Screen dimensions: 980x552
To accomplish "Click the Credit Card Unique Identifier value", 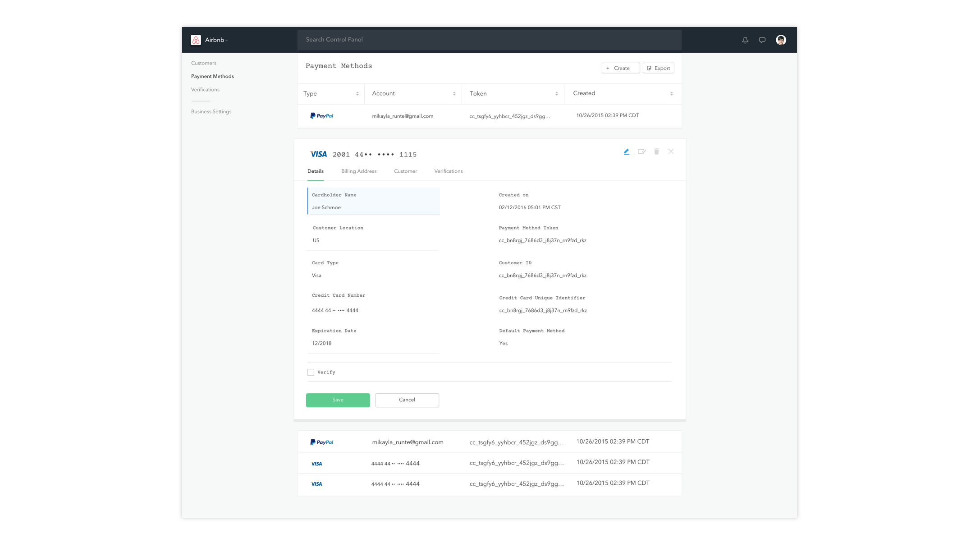I will click(543, 311).
